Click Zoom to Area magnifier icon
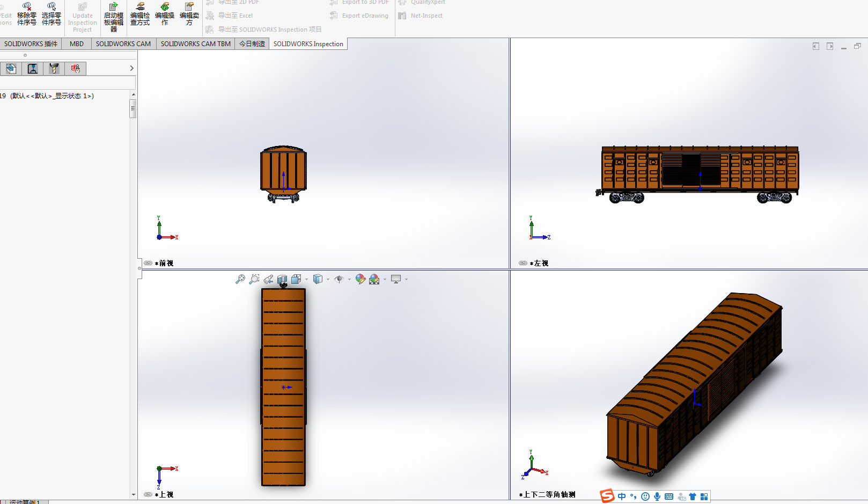 pyautogui.click(x=254, y=279)
